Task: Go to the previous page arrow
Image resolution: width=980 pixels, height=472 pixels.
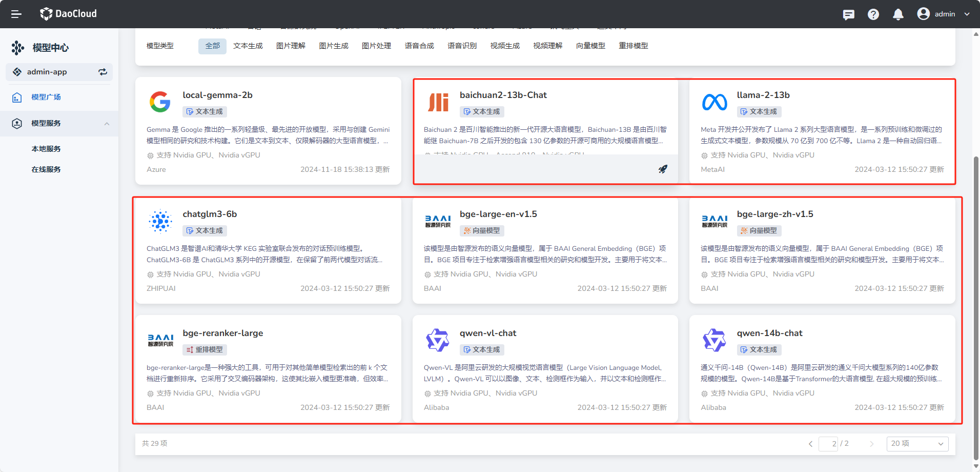Action: click(x=810, y=444)
